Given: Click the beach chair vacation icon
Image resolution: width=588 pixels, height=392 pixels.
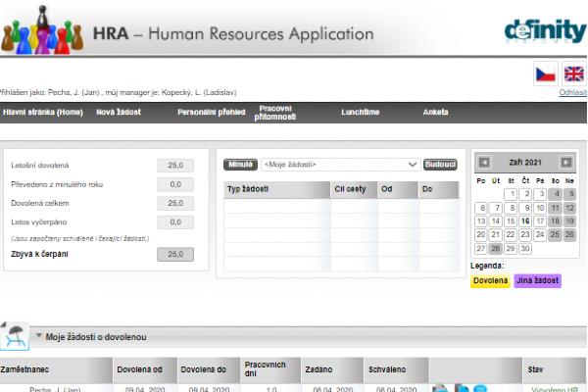Looking at the screenshot, I should click(15, 335).
